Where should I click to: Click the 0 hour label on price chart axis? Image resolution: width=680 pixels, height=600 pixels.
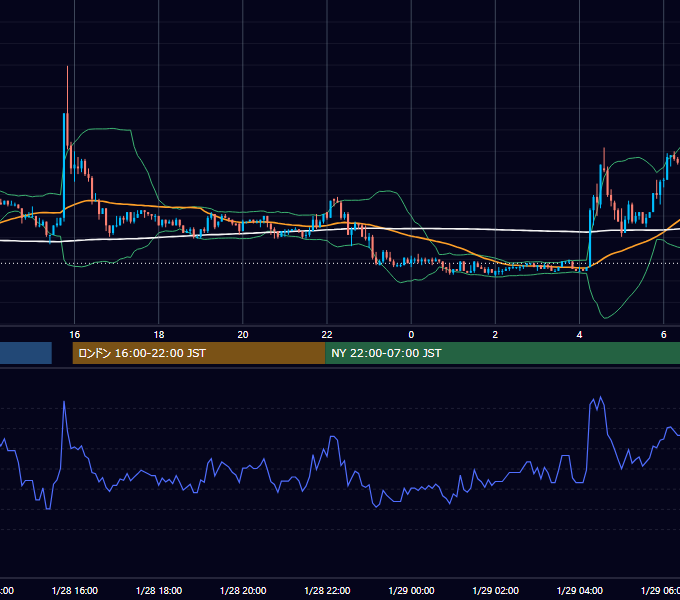[411, 335]
